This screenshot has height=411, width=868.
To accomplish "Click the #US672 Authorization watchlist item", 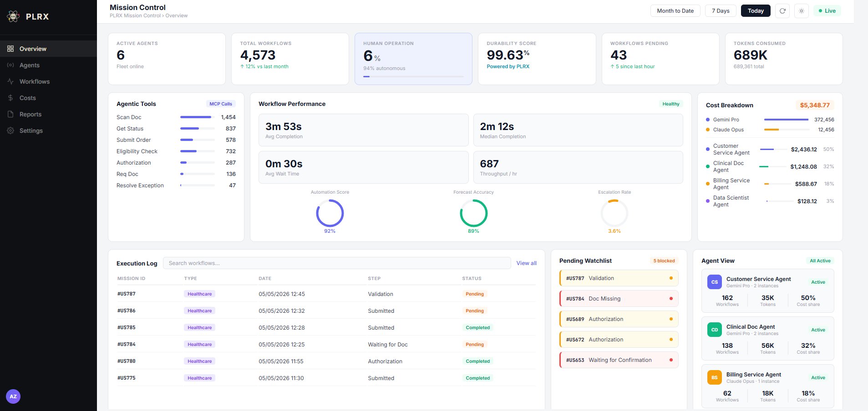I will 619,340.
